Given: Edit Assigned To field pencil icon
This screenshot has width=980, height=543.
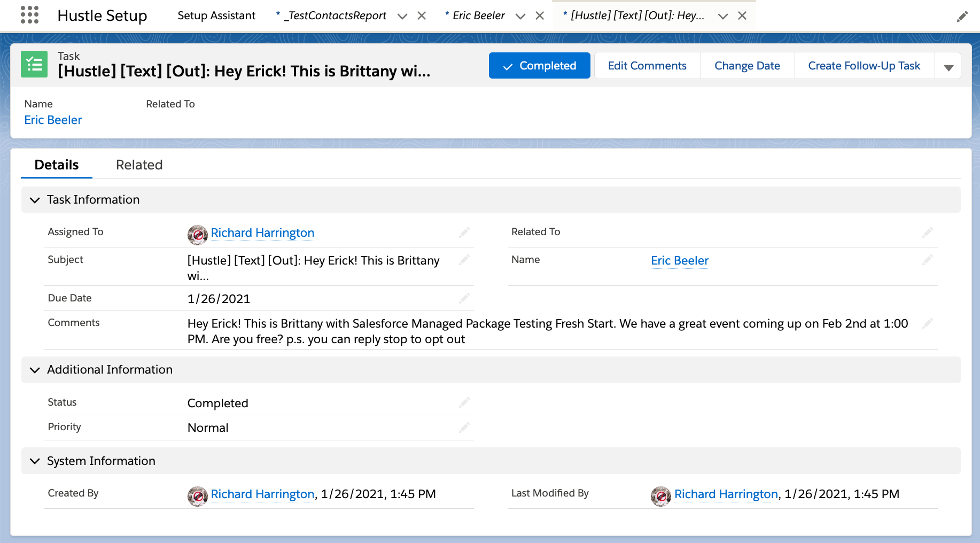Looking at the screenshot, I should 464,232.
